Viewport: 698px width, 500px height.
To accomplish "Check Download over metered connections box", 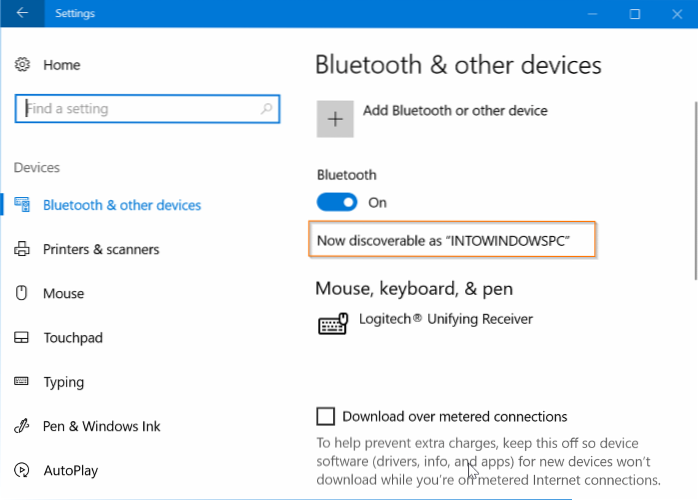I will pyautogui.click(x=325, y=416).
